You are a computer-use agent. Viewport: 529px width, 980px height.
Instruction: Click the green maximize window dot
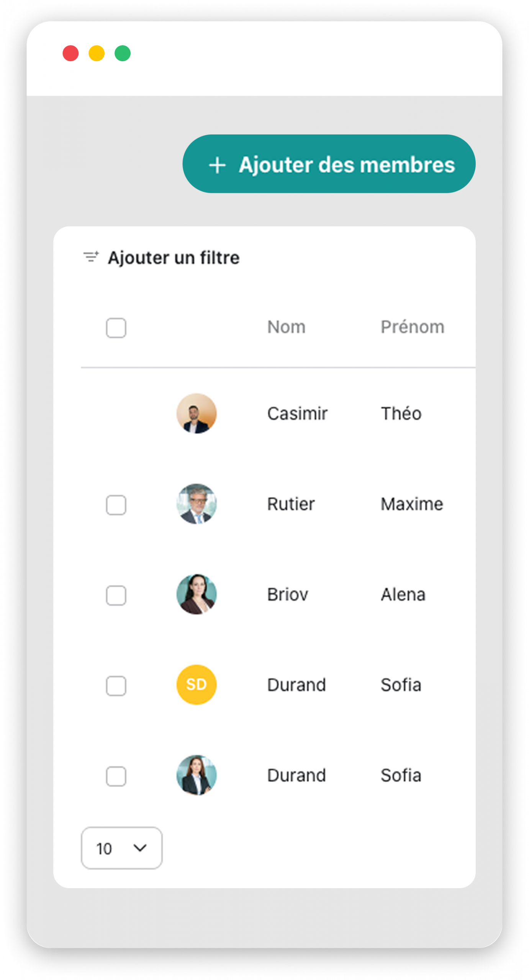(123, 53)
